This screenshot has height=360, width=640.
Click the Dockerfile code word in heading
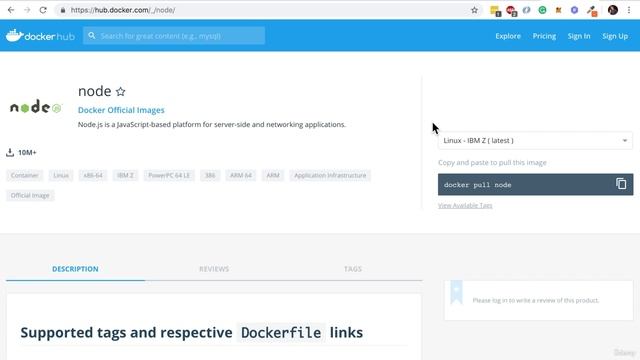point(281,333)
